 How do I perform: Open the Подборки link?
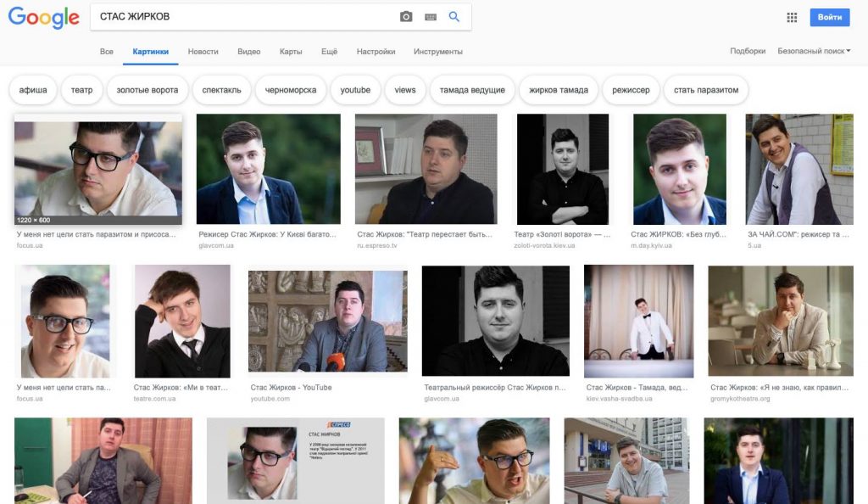748,51
